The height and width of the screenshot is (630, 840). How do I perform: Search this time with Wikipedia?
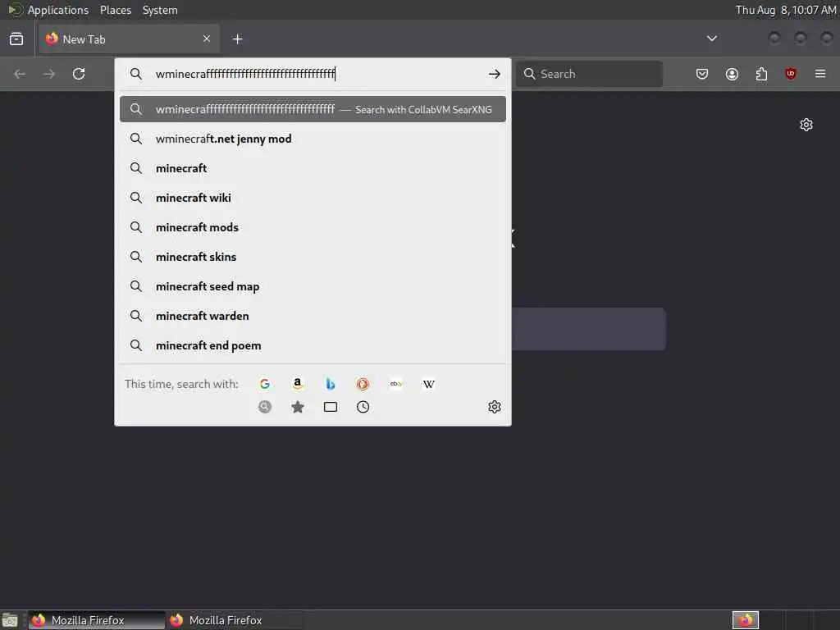(x=428, y=384)
